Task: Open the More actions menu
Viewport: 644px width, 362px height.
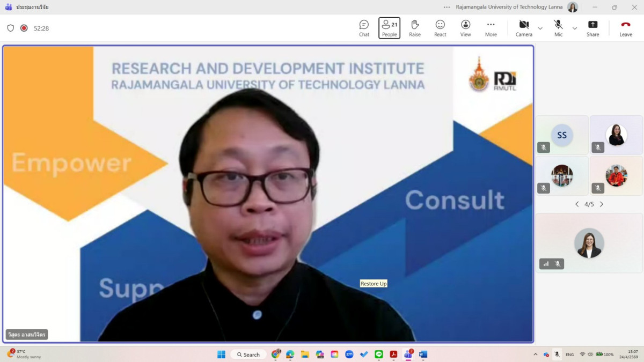Action: click(491, 28)
